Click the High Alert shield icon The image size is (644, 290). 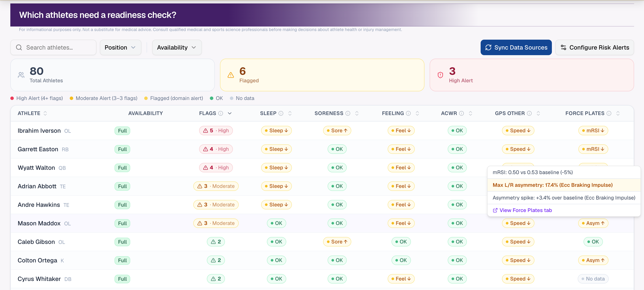point(440,75)
